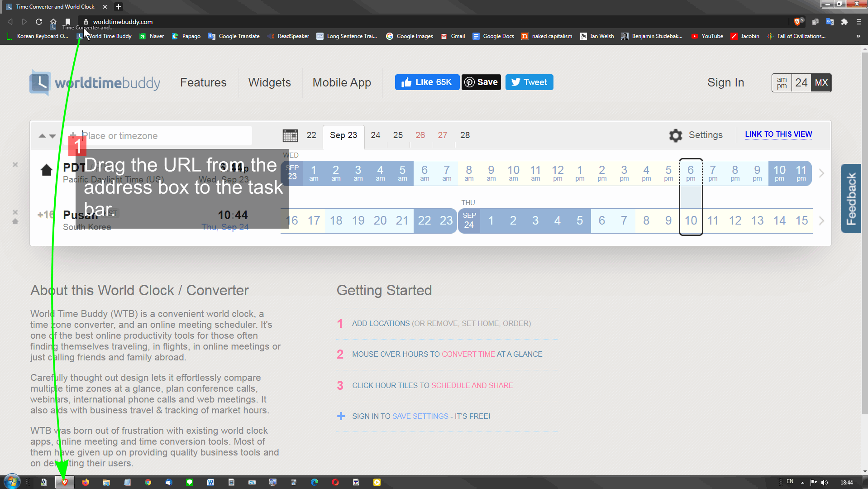Select date 28 in the date strip

[465, 135]
